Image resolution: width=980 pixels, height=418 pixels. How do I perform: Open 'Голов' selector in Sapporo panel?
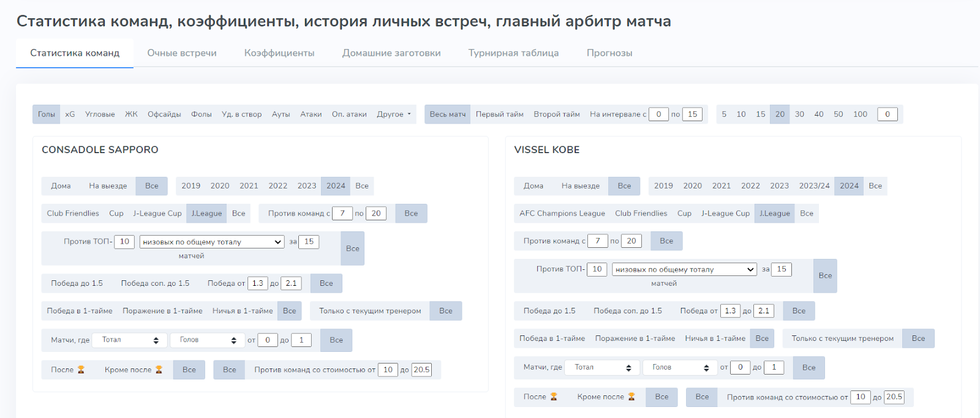tap(208, 340)
